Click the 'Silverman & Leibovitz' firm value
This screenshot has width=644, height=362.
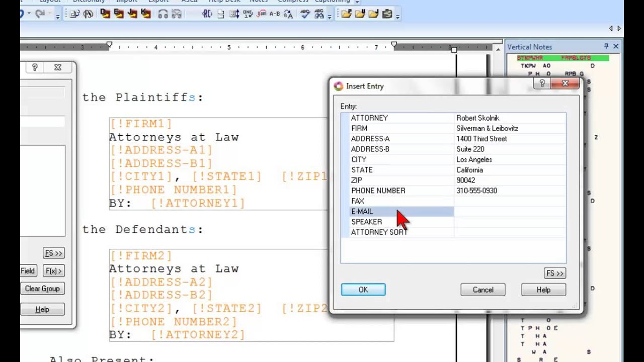[487, 128]
